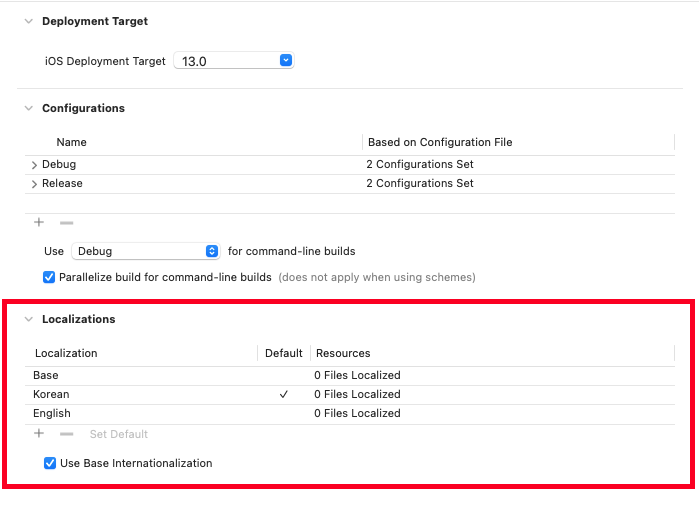Select the Korean localization row
The image size is (699, 525).
click(x=350, y=394)
